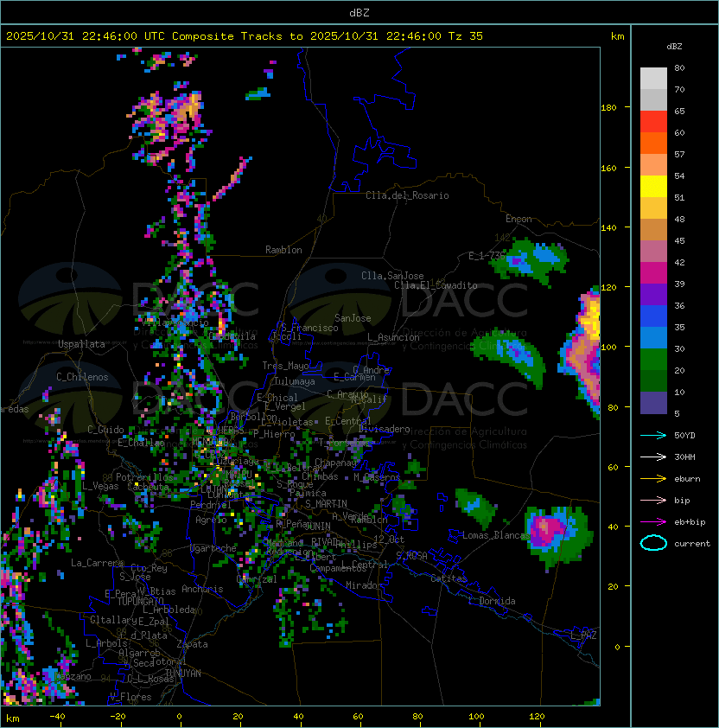719x728 pixels.
Task: Click the cyan ellipse marked current
Action: pos(653,543)
